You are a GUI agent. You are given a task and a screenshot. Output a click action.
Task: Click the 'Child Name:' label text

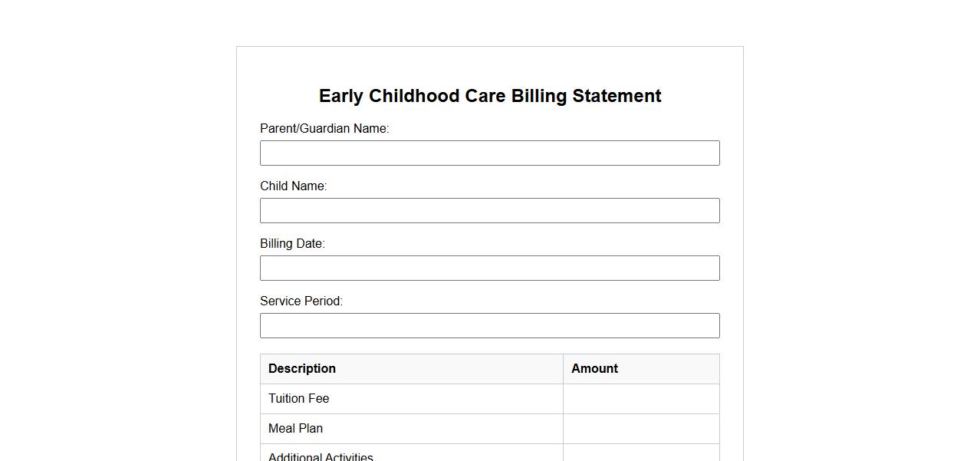293,186
